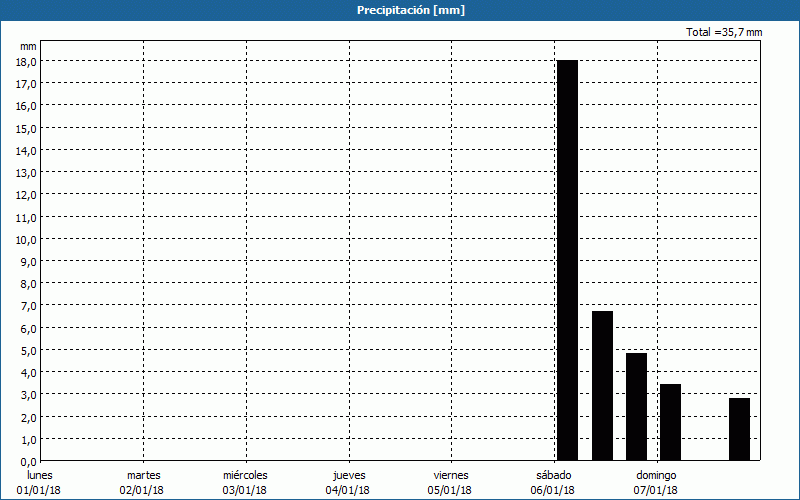Click the miércoles 03/01/18 axis label
The image size is (800, 500).
(x=245, y=482)
